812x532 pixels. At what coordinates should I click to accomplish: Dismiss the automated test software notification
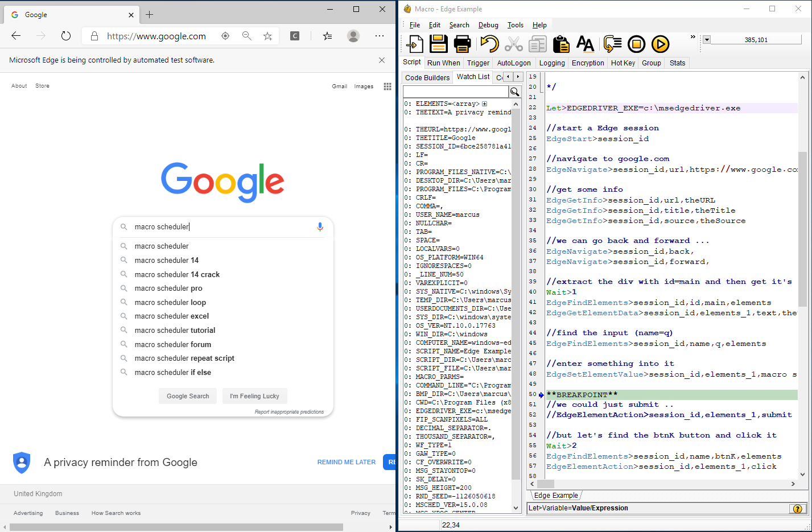click(x=382, y=60)
